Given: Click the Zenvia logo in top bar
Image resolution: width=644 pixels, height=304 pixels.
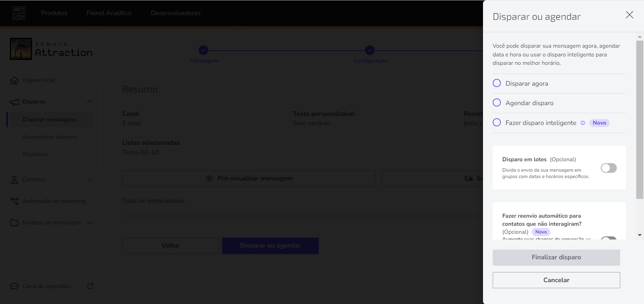Looking at the screenshot, I should [19, 13].
